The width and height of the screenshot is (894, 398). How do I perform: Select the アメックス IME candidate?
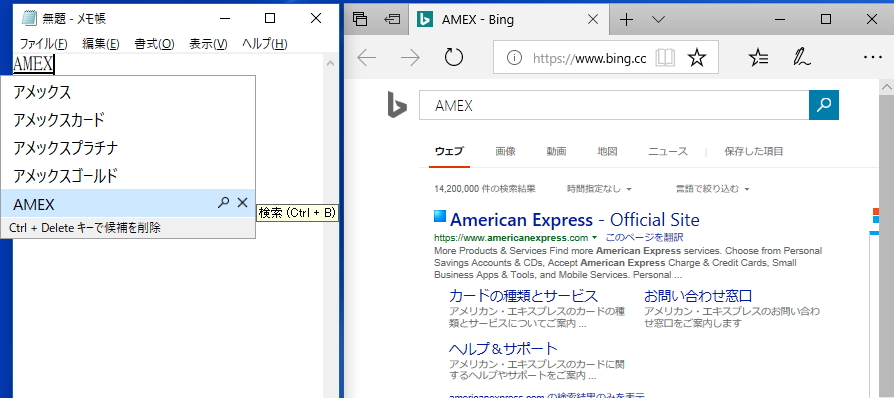pos(128,91)
